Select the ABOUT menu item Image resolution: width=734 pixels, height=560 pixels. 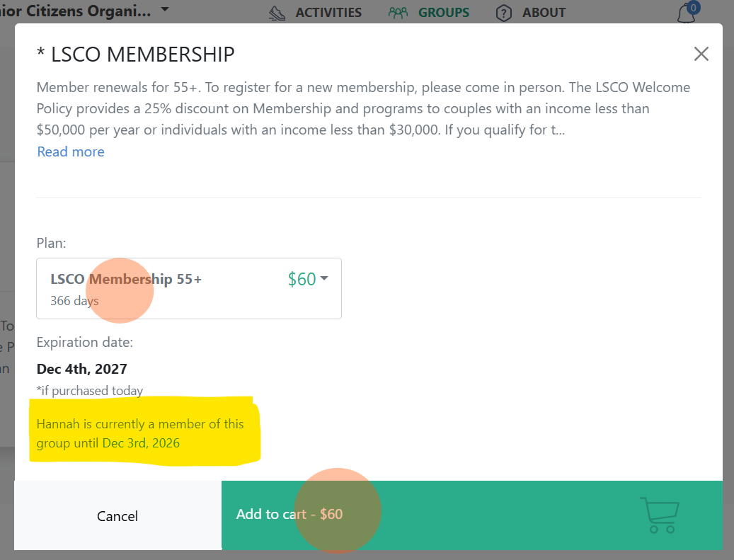(544, 13)
